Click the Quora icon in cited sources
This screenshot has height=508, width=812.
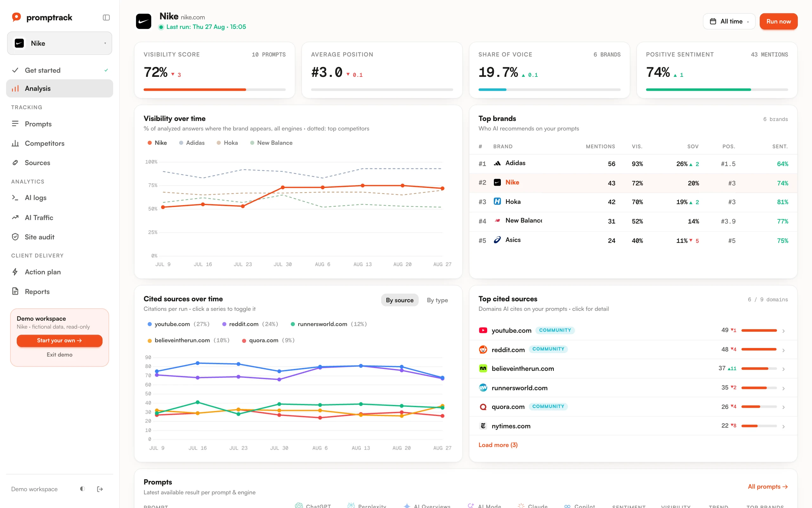483,407
